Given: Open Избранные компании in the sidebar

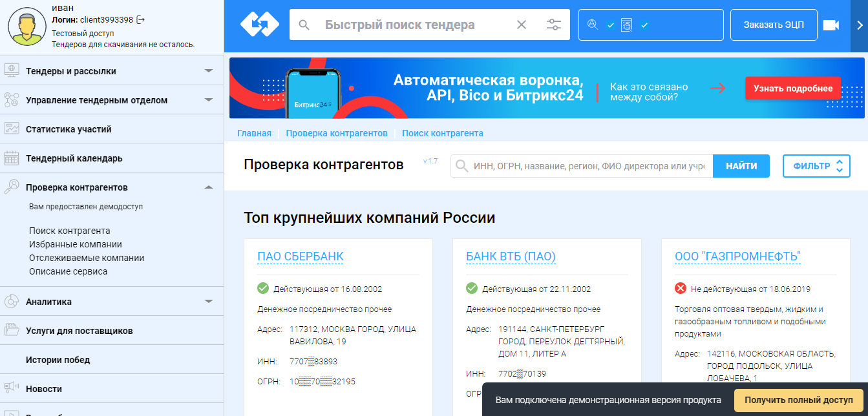Looking at the screenshot, I should [x=76, y=244].
